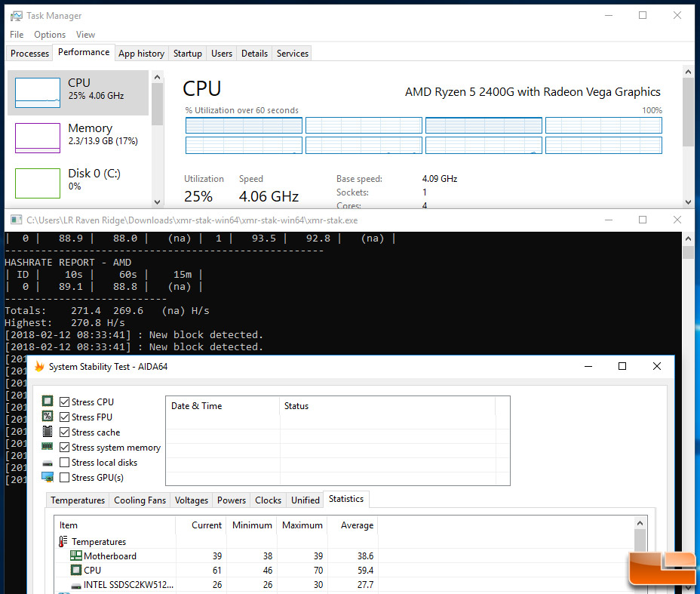Click the Stress GPU(s) monitor icon
Screen dimensions: 700x594
point(48,477)
